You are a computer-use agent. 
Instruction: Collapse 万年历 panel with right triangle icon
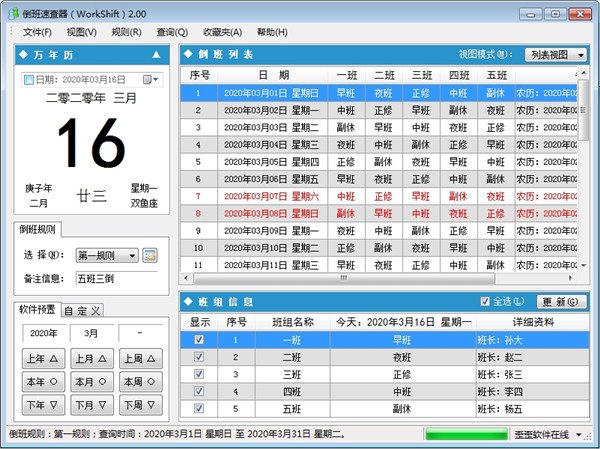pos(156,54)
